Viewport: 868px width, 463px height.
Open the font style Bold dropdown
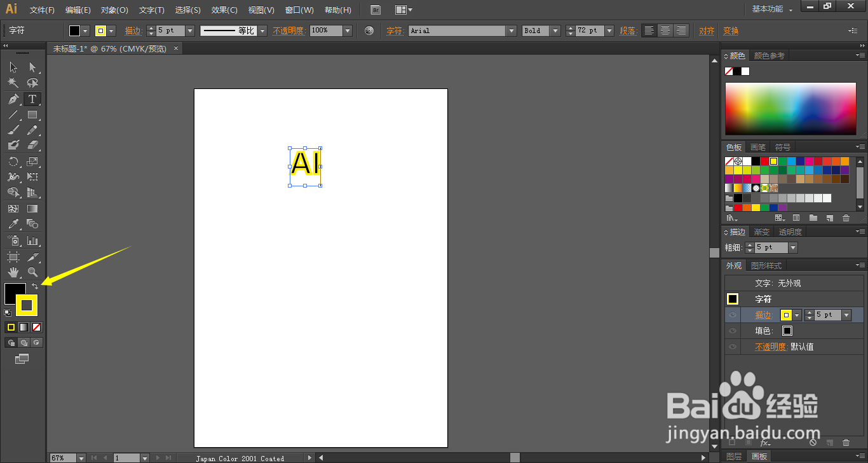(555, 31)
